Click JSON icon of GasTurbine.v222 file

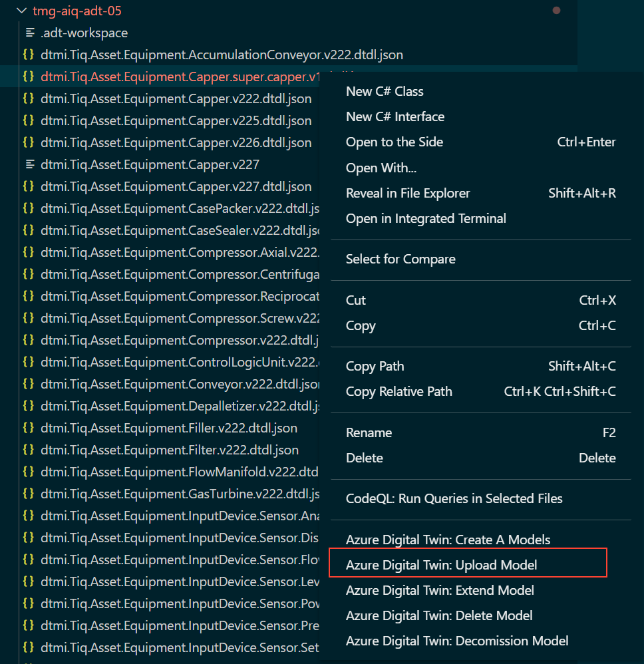(29, 494)
